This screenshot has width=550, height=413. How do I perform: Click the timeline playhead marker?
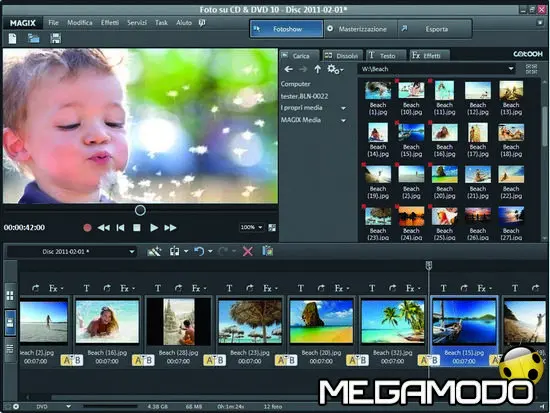(x=429, y=265)
